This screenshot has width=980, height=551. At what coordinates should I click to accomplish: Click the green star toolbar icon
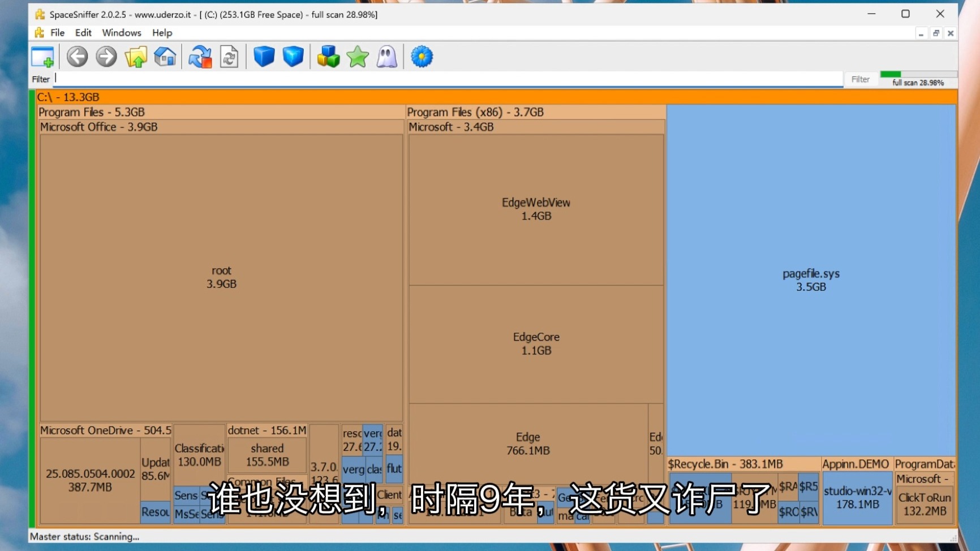click(358, 57)
